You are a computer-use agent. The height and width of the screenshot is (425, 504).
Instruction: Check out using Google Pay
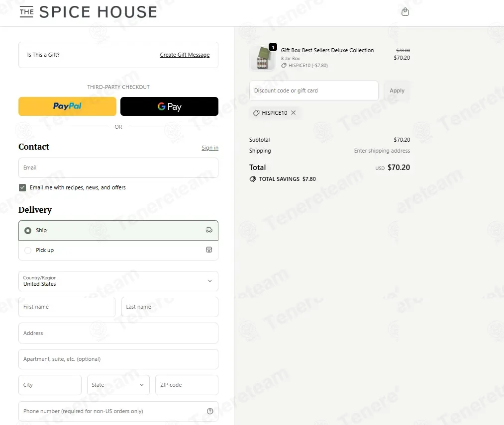[169, 106]
